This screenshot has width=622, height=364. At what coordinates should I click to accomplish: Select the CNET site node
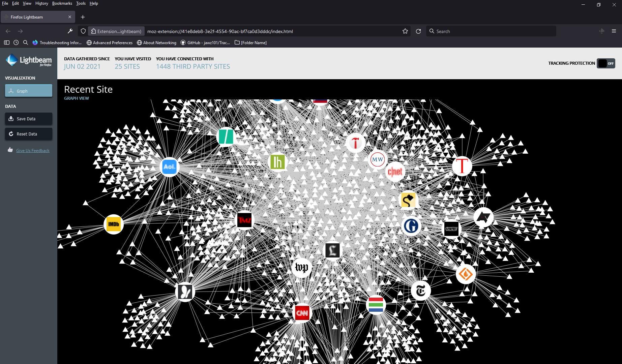click(395, 172)
